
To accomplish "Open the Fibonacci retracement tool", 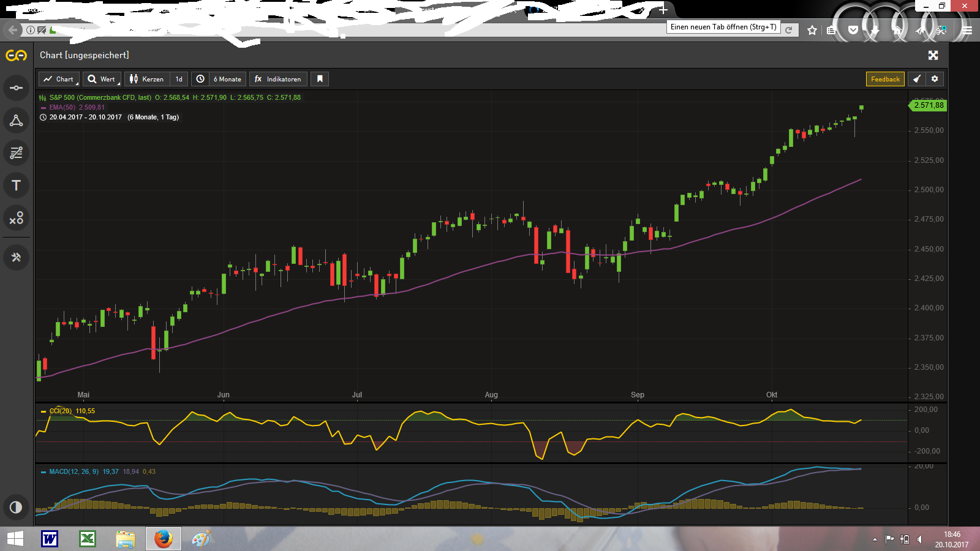I will tap(17, 153).
